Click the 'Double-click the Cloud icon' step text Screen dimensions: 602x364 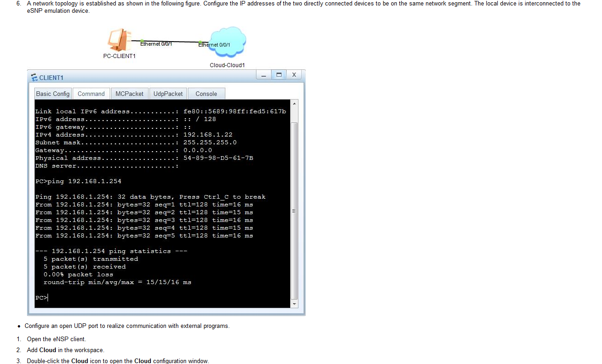(118, 361)
